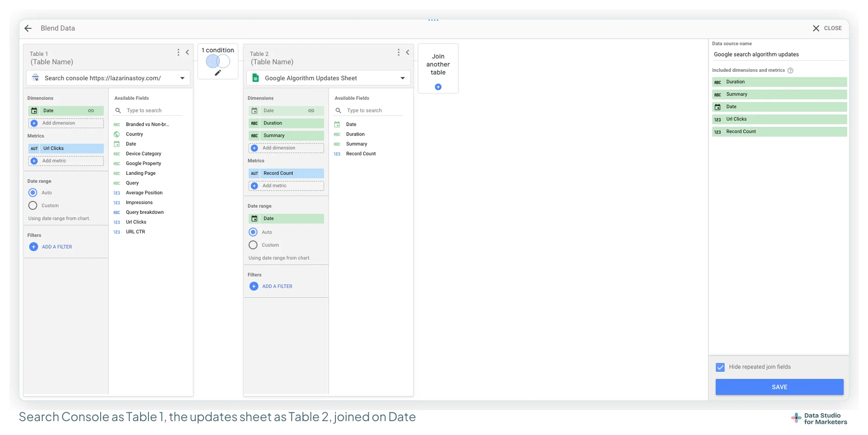Click link icon on Table 2 Date dimension

[x=311, y=111]
